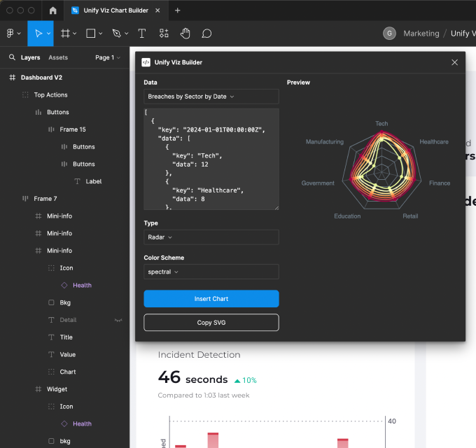The height and width of the screenshot is (448, 476).
Task: Switch to the Assets tab
Action: 58,57
